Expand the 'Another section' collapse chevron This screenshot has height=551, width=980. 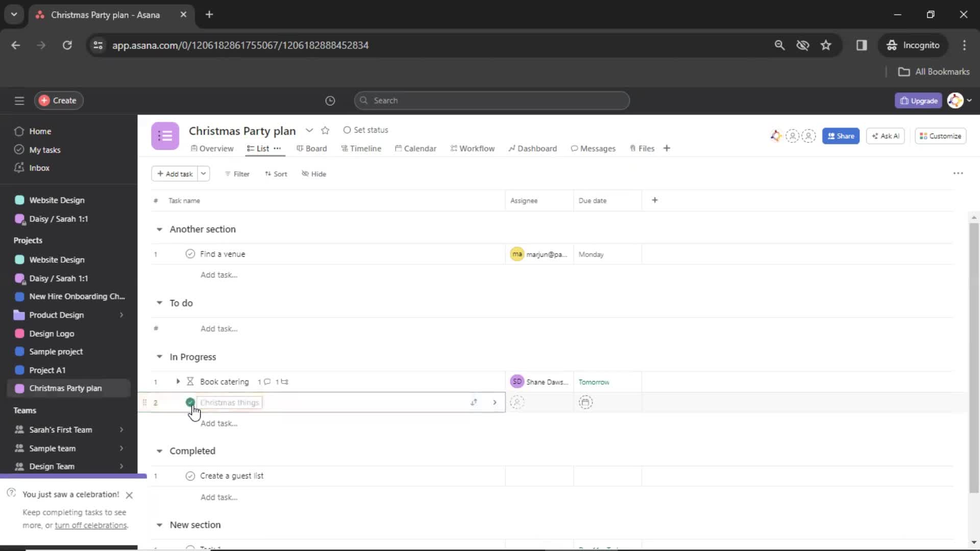tap(160, 229)
